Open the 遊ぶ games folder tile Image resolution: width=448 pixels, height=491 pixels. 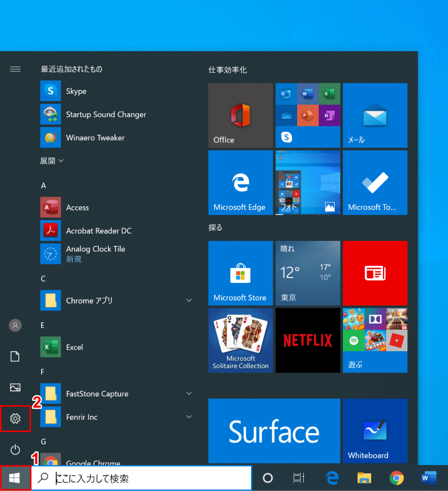(375, 341)
